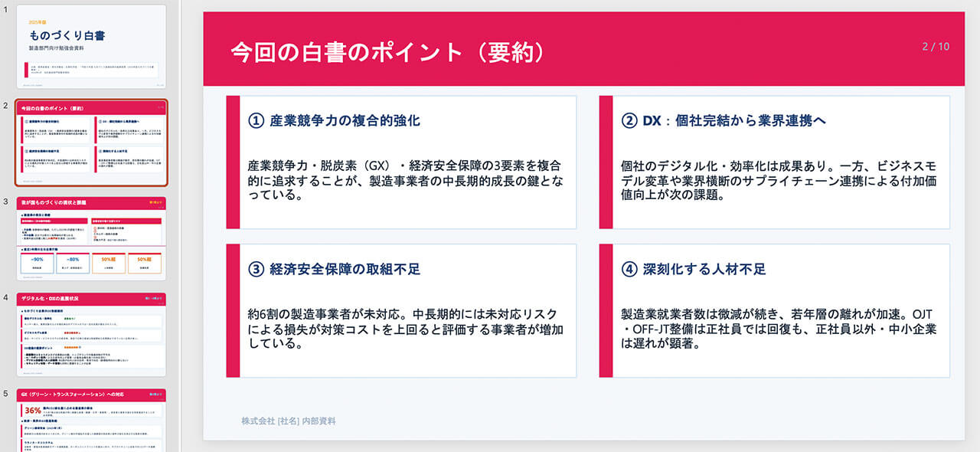The image size is (980, 452).
Task: Go to slide 4 デジタル化・DXの進展状況
Action: coord(90,334)
